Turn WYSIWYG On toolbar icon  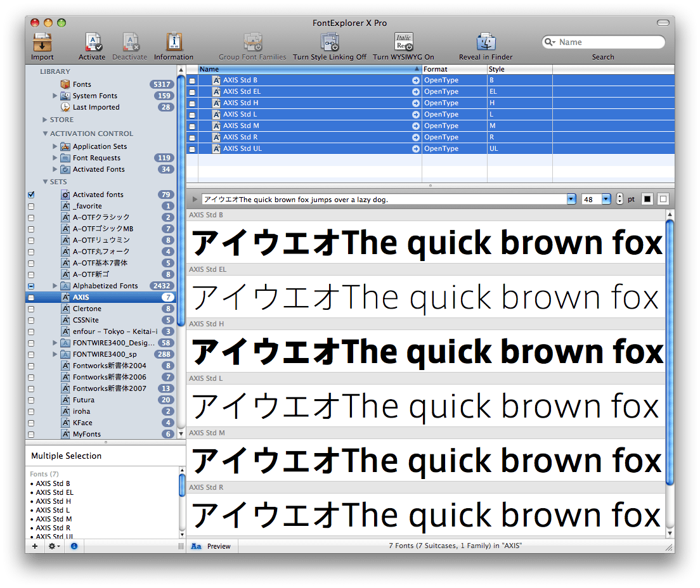403,42
